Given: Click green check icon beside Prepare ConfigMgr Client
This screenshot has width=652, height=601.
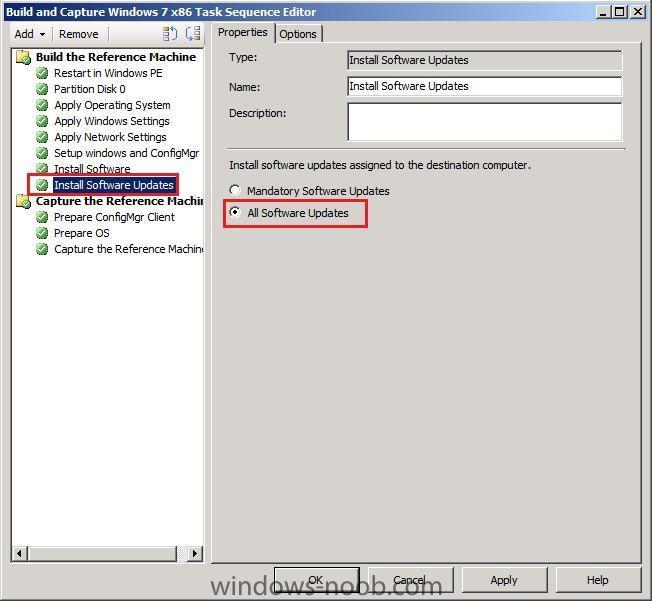Looking at the screenshot, I should 42,217.
